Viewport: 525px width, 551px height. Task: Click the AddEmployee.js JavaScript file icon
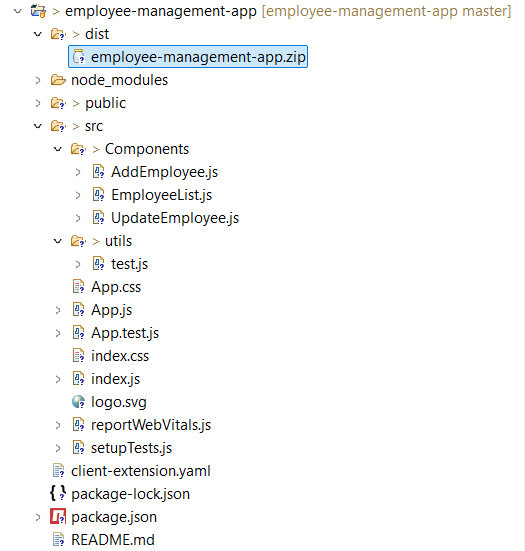pyautogui.click(x=98, y=171)
